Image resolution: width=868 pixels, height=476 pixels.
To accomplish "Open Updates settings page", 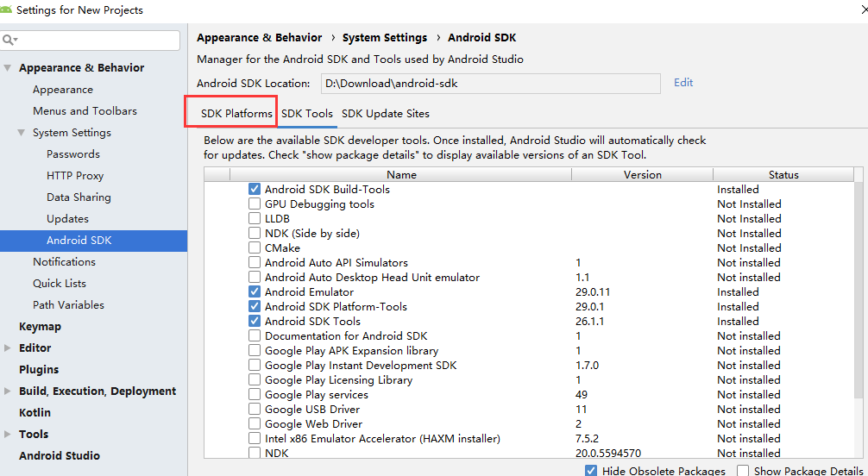I will pos(67,219).
